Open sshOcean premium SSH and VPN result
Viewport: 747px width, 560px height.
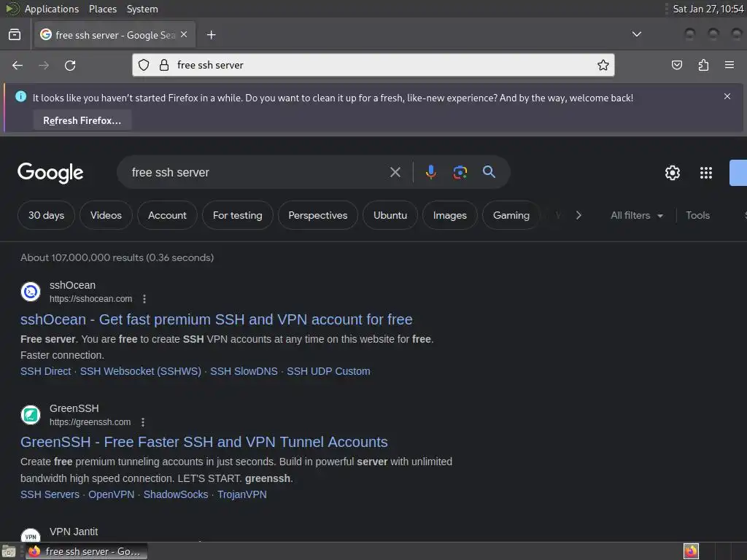pyautogui.click(x=216, y=319)
